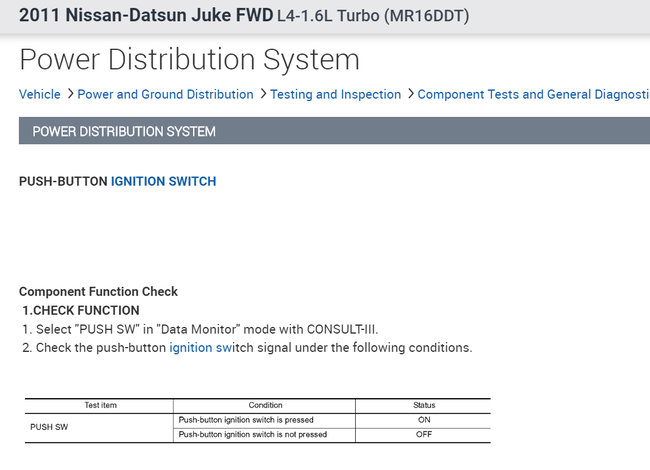The height and width of the screenshot is (470, 650).
Task: Go to Testing and Inspection breadcrumb
Action: [335, 94]
